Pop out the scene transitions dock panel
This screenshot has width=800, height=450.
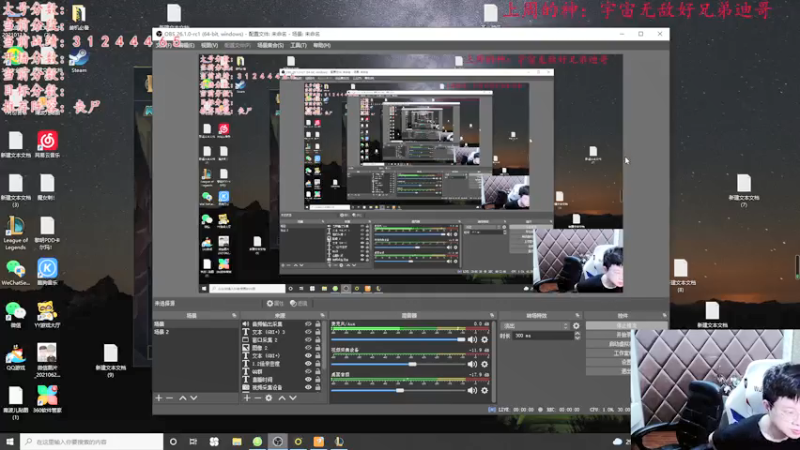point(578,315)
